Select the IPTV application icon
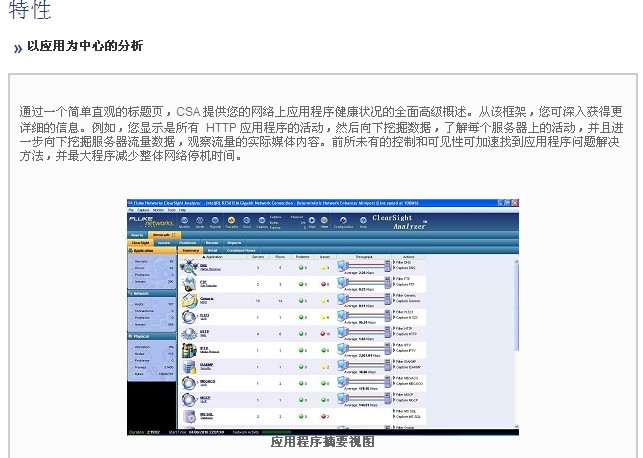This screenshot has height=458, width=643. [x=190, y=349]
